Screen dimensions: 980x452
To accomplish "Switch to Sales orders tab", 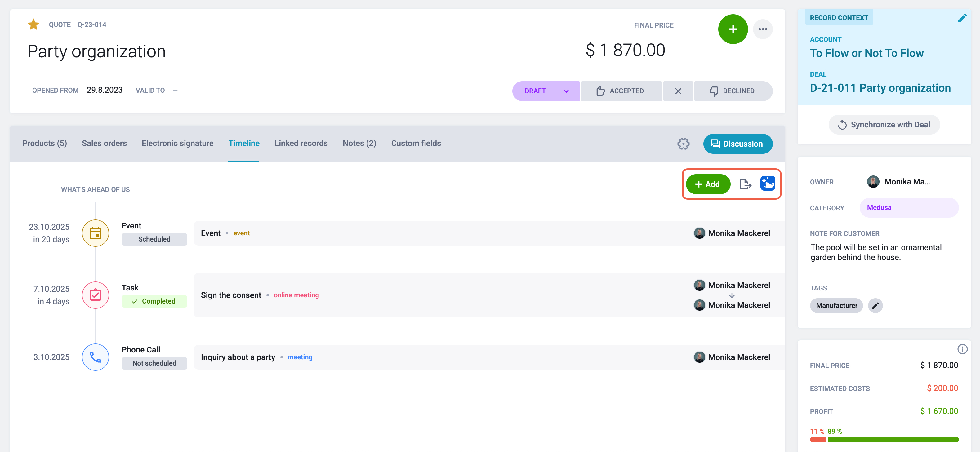I will click(x=104, y=143).
